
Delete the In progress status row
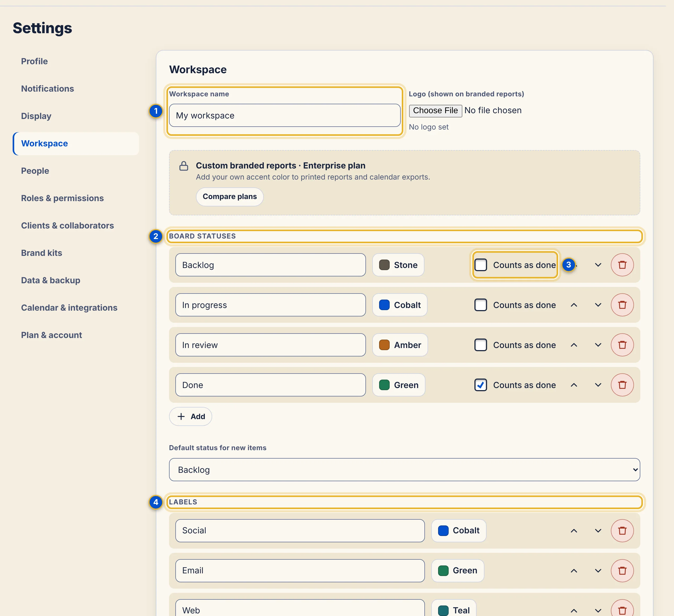tap(622, 305)
